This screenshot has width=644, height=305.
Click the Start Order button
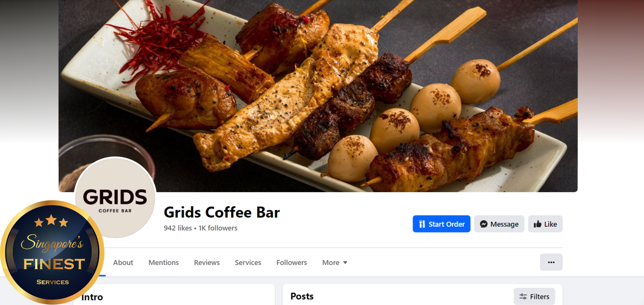click(441, 224)
